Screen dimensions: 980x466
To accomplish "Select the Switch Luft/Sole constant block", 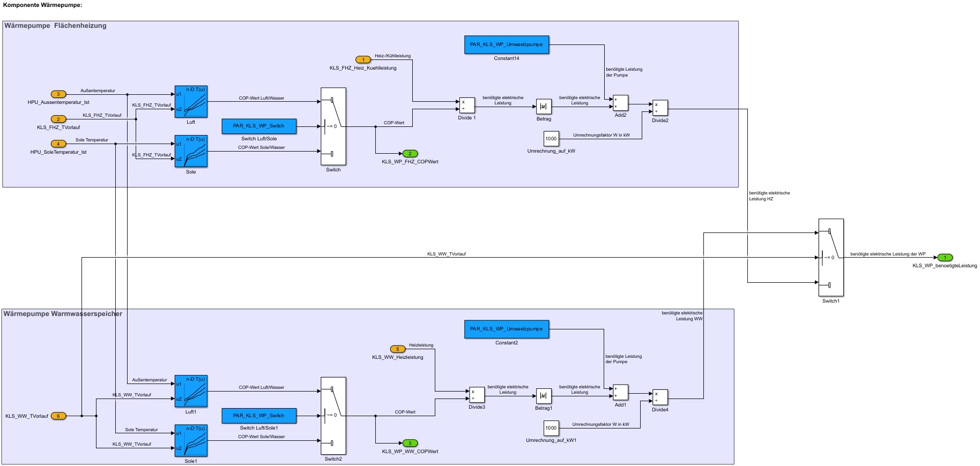I will 259,126.
